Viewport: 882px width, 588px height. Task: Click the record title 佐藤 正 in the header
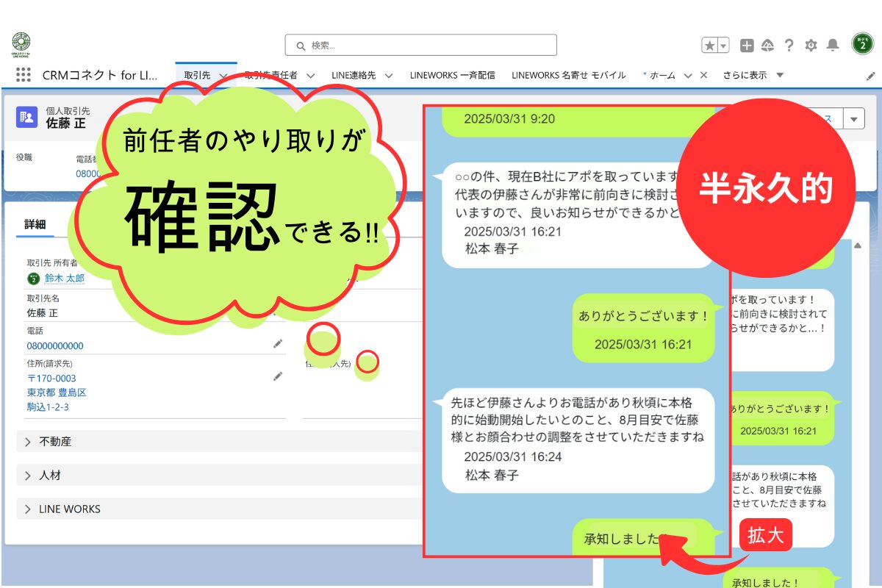coord(65,123)
